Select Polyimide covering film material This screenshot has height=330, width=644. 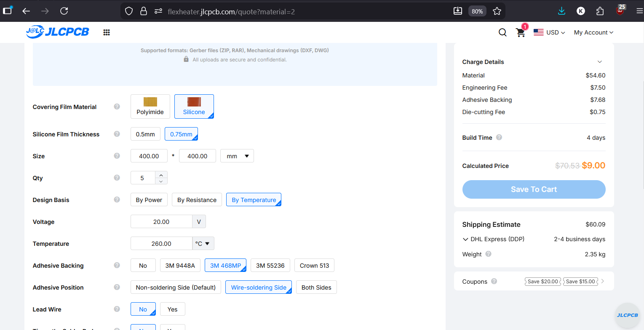(150, 106)
